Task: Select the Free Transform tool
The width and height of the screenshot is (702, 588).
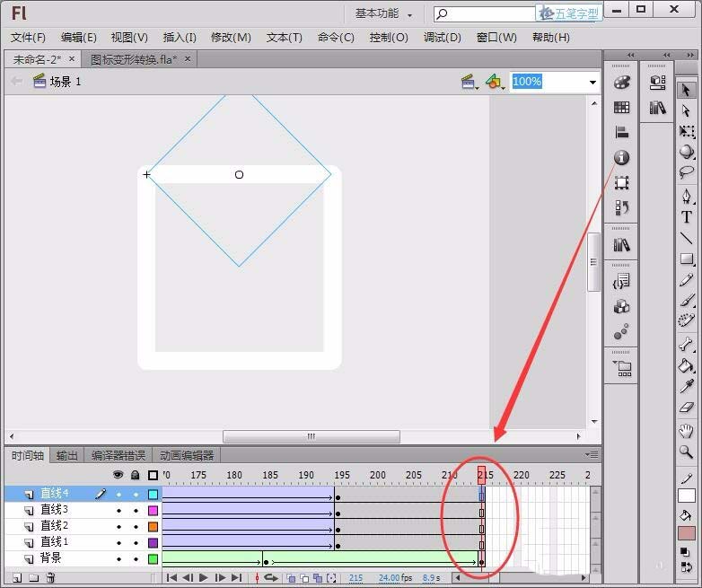Action: (686, 131)
